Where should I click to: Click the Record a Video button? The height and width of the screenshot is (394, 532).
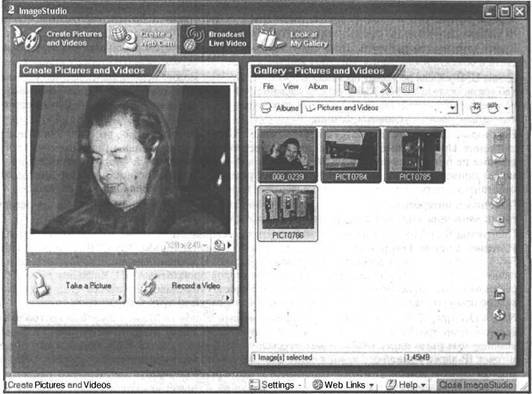(184, 286)
